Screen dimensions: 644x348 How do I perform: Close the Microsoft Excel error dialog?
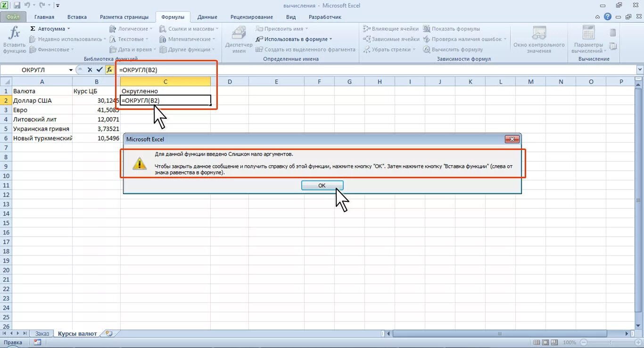click(x=512, y=139)
